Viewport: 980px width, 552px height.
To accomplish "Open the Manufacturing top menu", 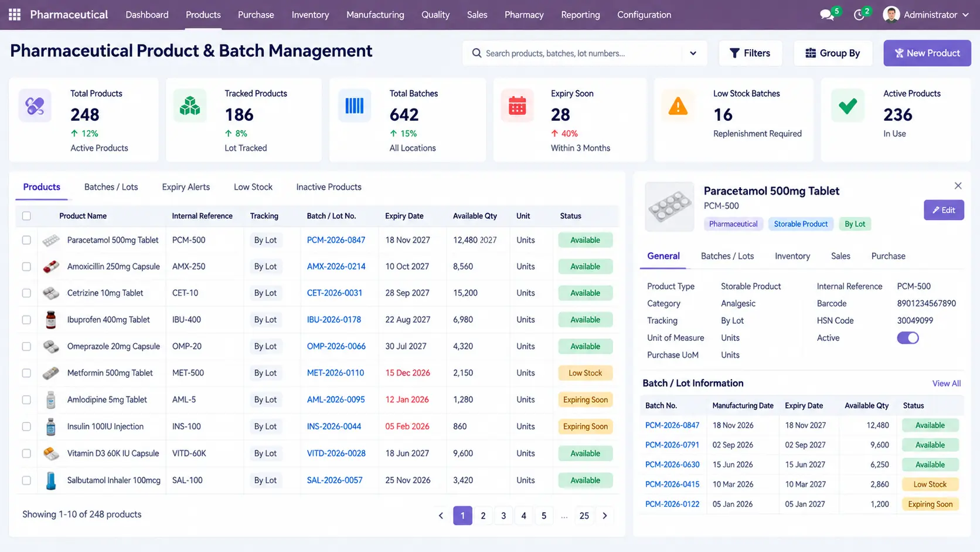I will [375, 15].
